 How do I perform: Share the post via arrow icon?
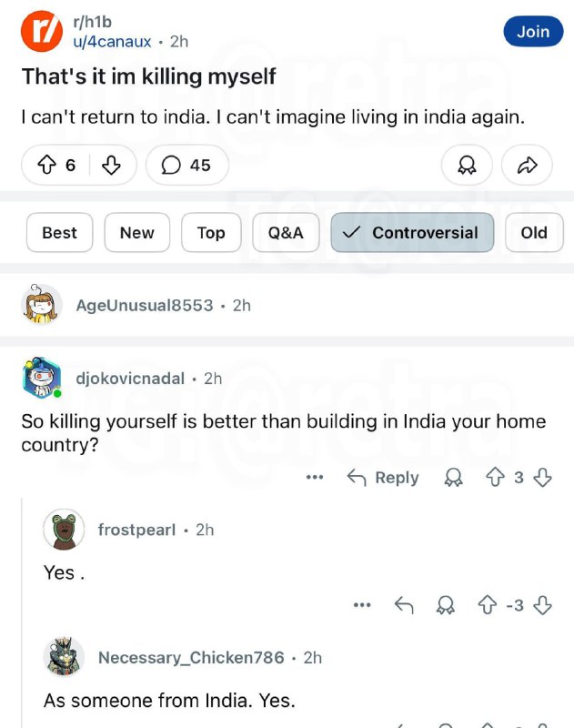coord(528,165)
